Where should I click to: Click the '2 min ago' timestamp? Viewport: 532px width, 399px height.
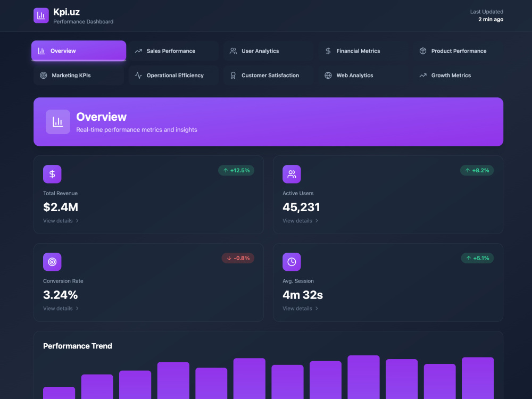(x=491, y=19)
